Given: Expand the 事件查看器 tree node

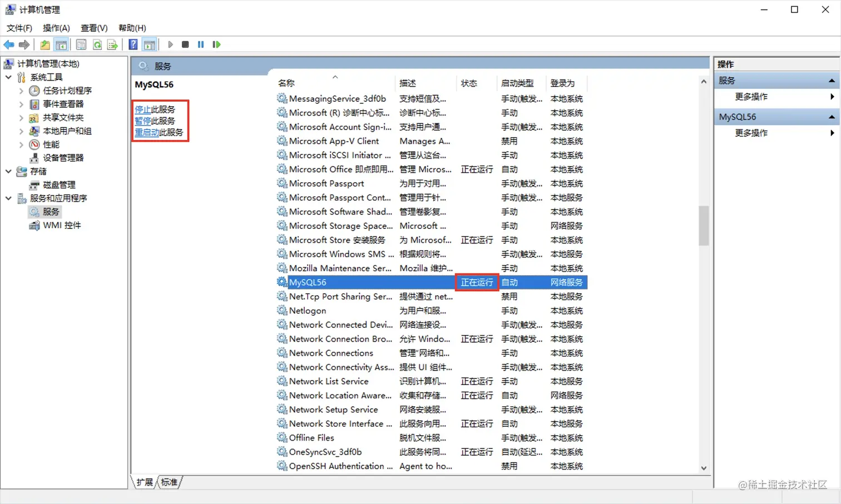Looking at the screenshot, I should pyautogui.click(x=21, y=104).
